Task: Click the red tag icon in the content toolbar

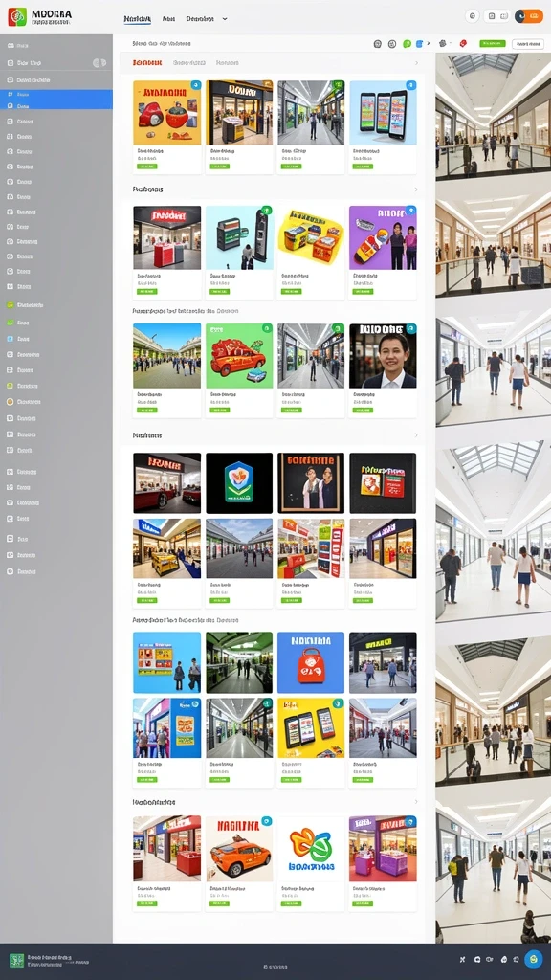Action: 463,44
